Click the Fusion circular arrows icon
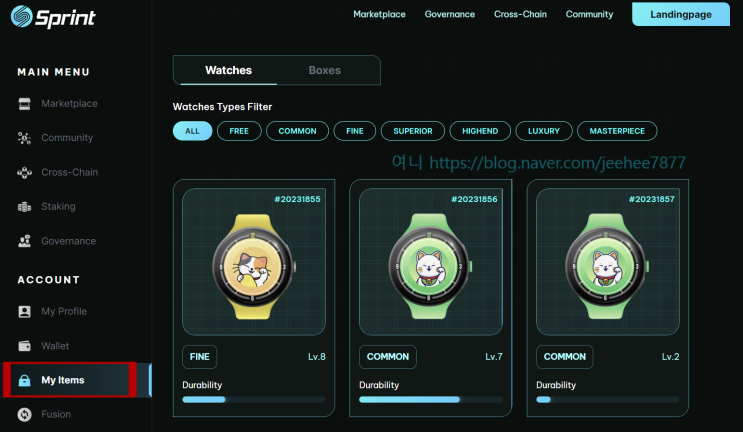Screen dimensions: 743x432 coord(24,414)
